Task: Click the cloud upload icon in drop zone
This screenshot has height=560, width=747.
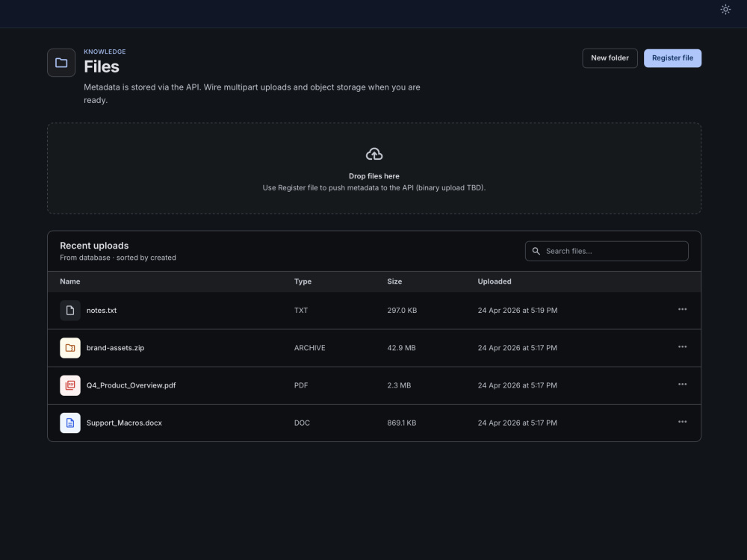Action: (374, 155)
